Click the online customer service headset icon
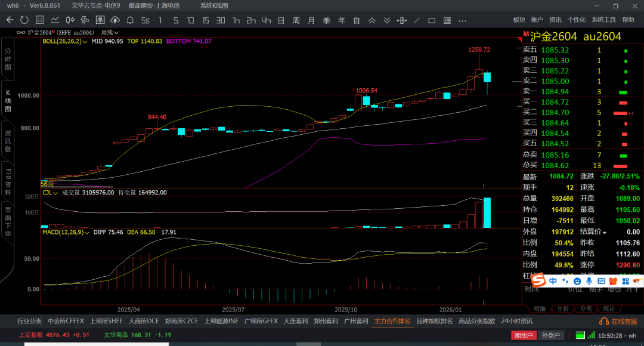644x346 pixels. click(604, 322)
